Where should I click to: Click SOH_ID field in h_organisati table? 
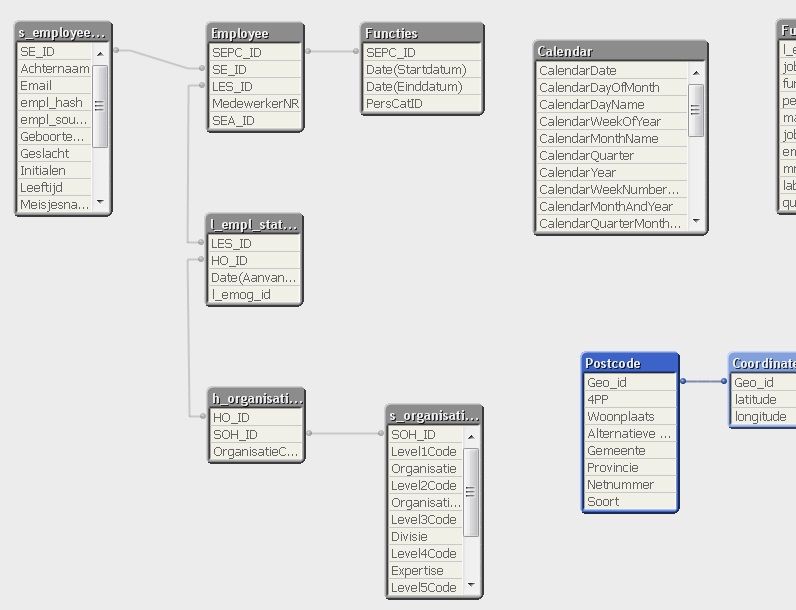(256, 435)
